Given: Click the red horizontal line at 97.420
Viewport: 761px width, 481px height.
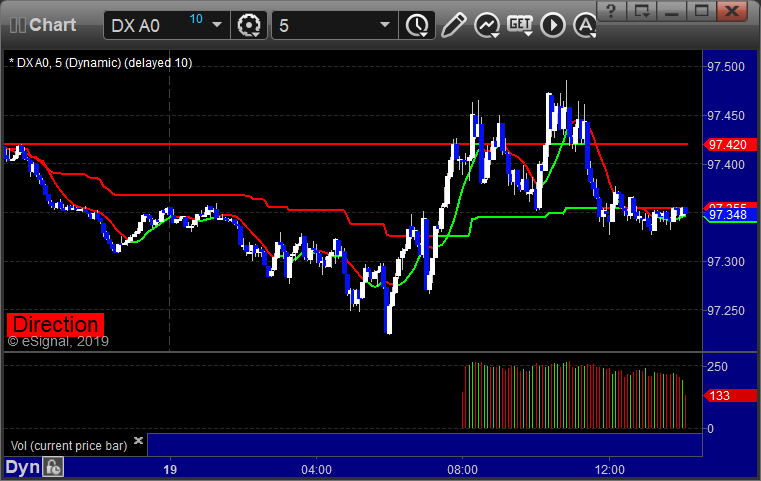Looking at the screenshot, I should coord(346,144).
